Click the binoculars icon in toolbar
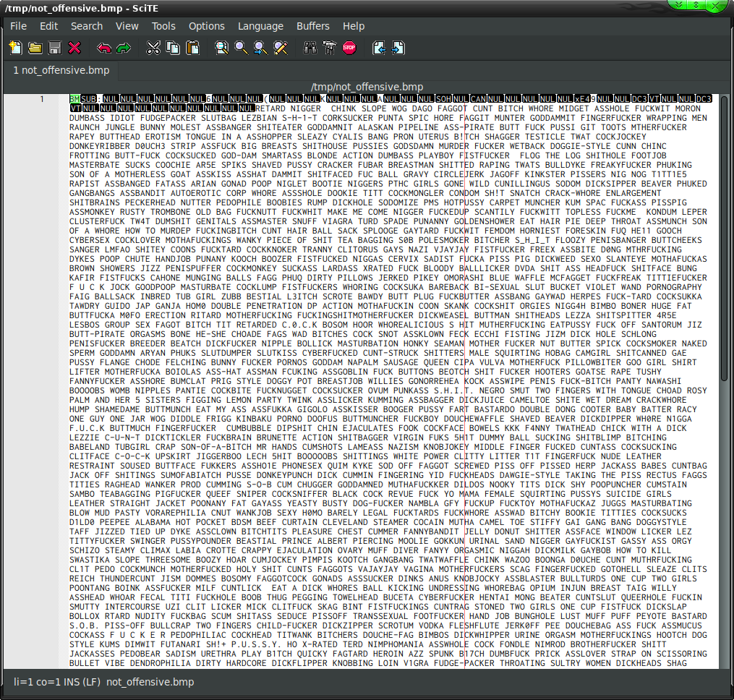The image size is (734, 700). [310, 48]
